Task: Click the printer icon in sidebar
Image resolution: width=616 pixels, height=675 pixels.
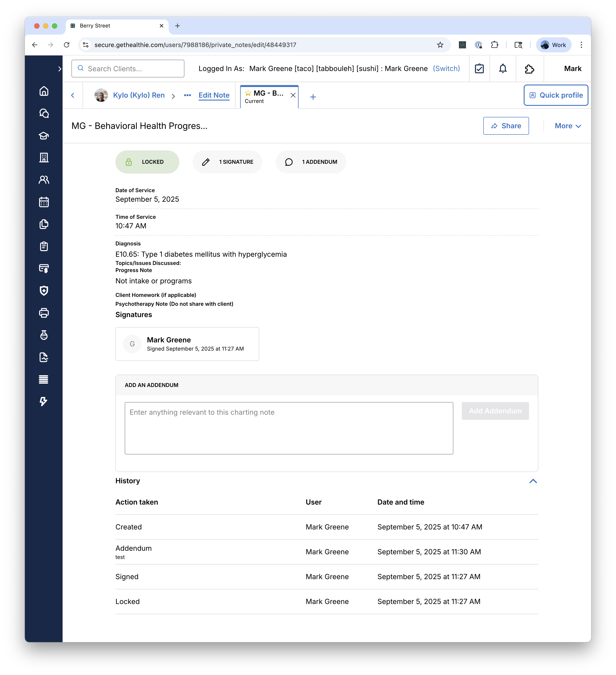Action: (x=44, y=313)
